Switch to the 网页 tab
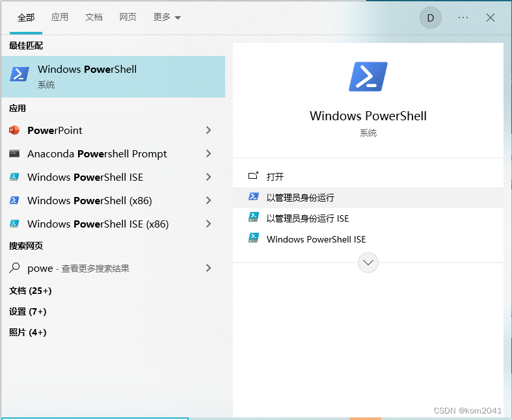 click(x=128, y=17)
